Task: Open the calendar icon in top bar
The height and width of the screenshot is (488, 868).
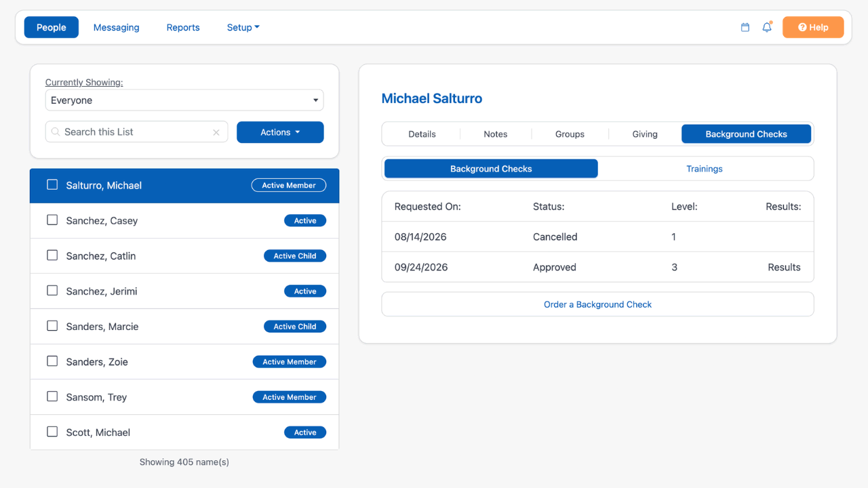Action: [x=745, y=28]
